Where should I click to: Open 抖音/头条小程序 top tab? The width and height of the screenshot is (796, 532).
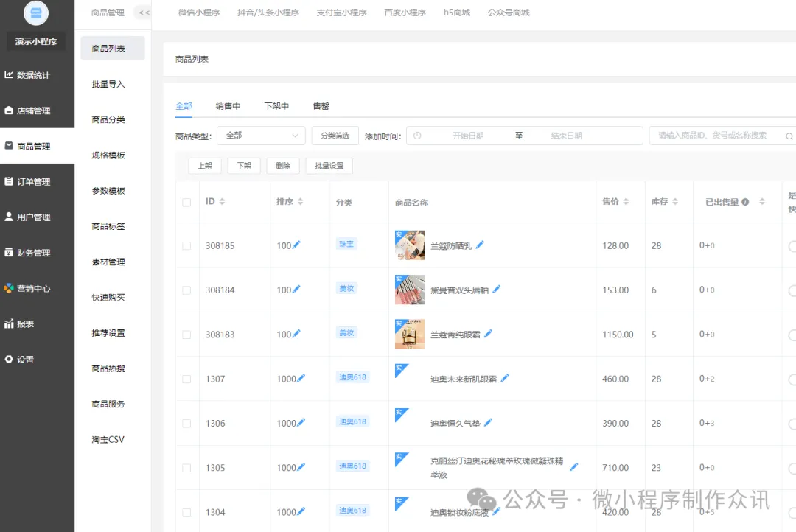(268, 13)
